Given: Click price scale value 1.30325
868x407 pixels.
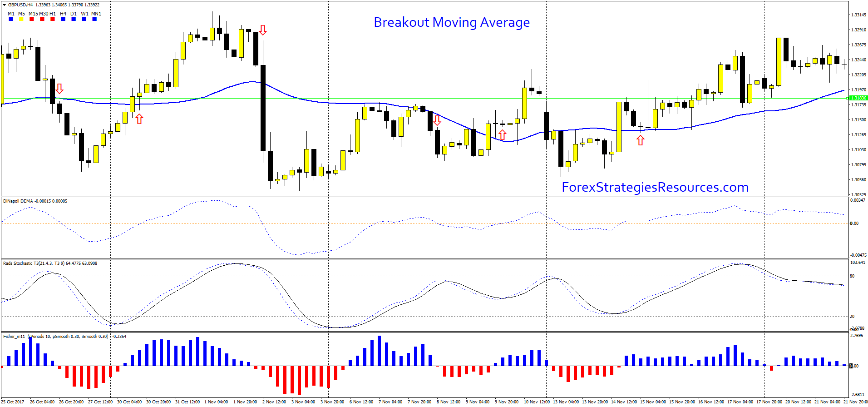Looking at the screenshot, I should coord(858,195).
